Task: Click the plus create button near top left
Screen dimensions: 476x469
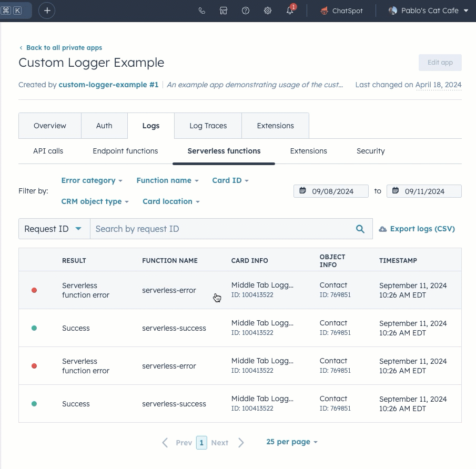Action: 46,11
